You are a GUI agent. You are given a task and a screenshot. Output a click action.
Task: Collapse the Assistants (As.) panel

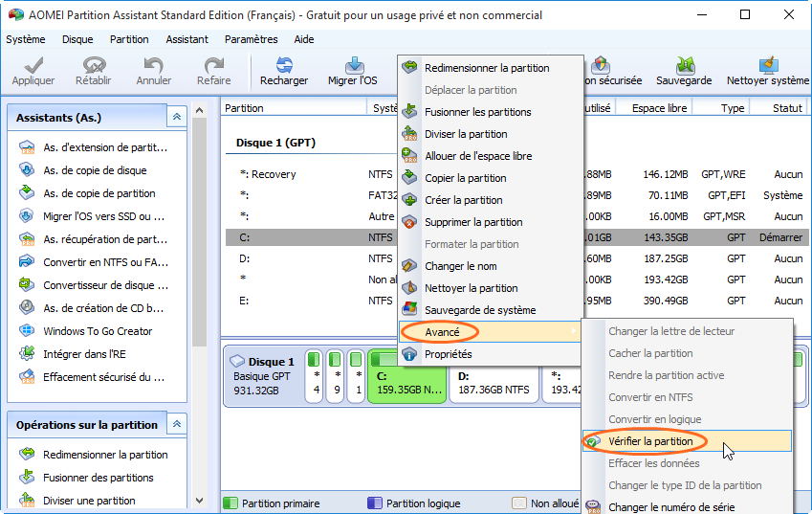pyautogui.click(x=177, y=117)
